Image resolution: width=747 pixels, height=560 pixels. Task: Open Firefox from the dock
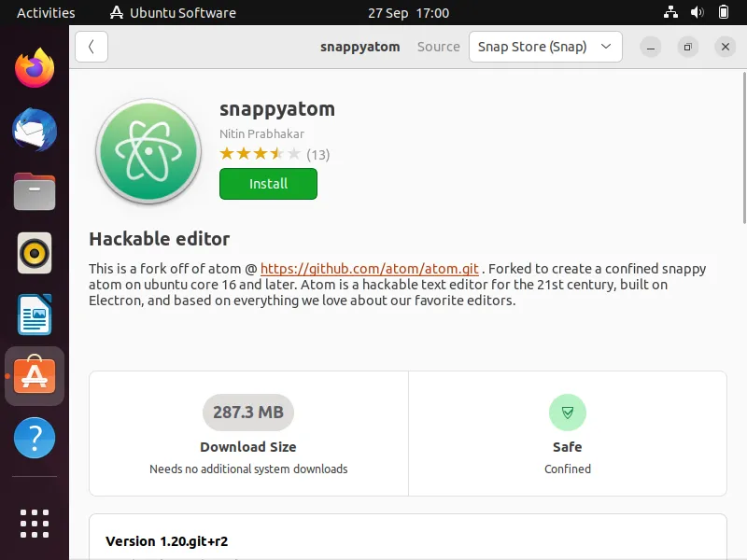[x=35, y=67]
